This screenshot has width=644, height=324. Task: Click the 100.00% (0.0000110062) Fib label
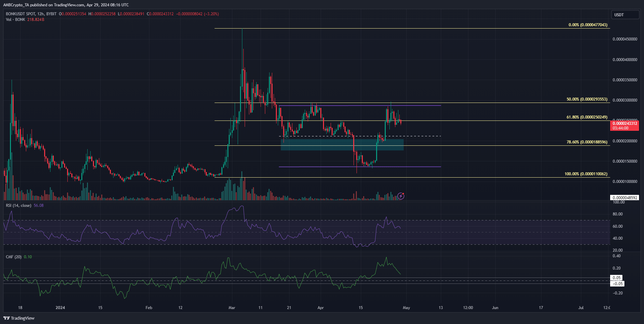point(586,174)
